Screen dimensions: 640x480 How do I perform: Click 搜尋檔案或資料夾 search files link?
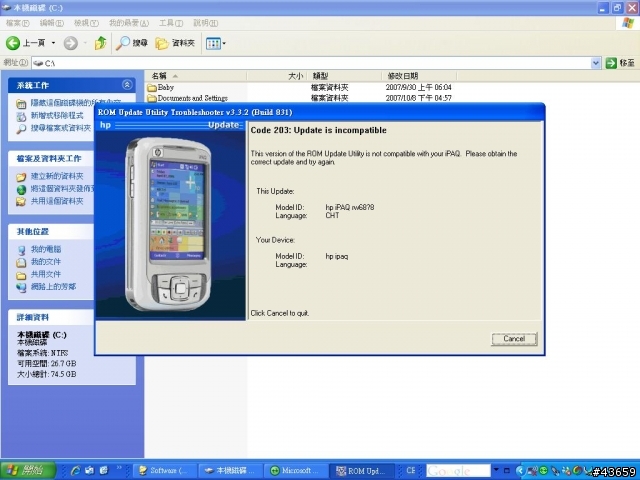point(61,128)
